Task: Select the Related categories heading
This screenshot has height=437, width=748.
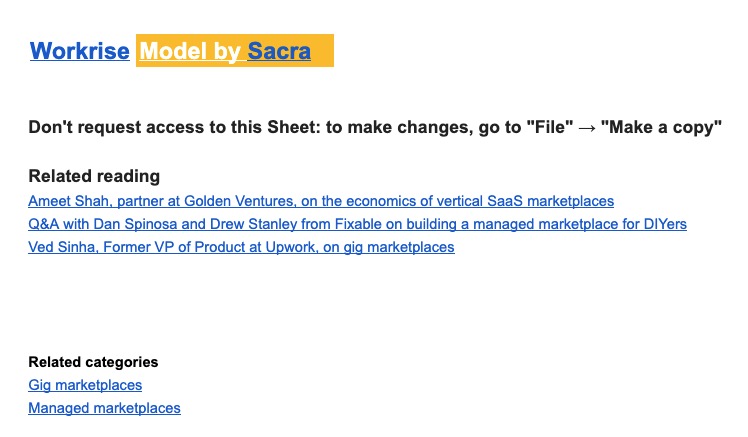Action: click(93, 362)
